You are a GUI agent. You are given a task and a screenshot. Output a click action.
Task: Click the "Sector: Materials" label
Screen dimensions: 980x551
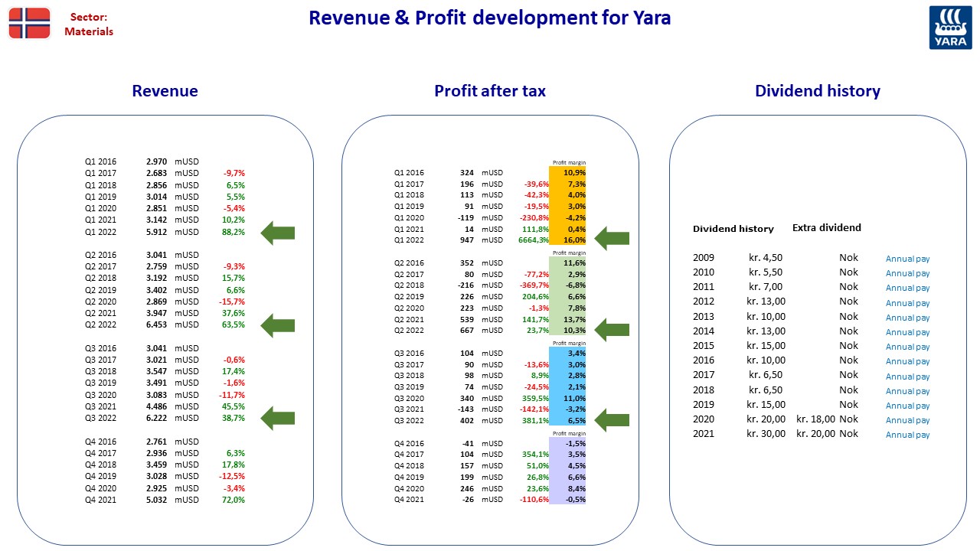point(89,24)
